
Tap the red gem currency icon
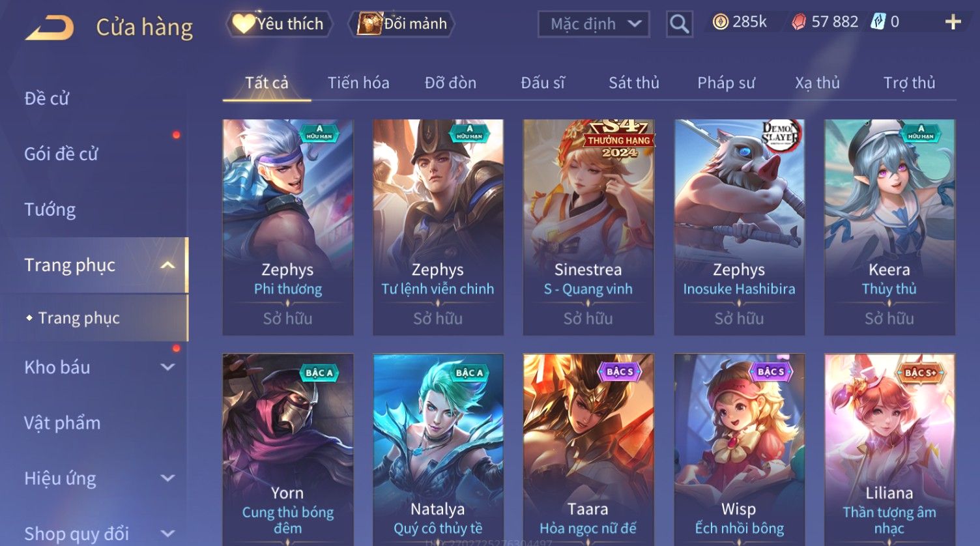pyautogui.click(x=799, y=23)
